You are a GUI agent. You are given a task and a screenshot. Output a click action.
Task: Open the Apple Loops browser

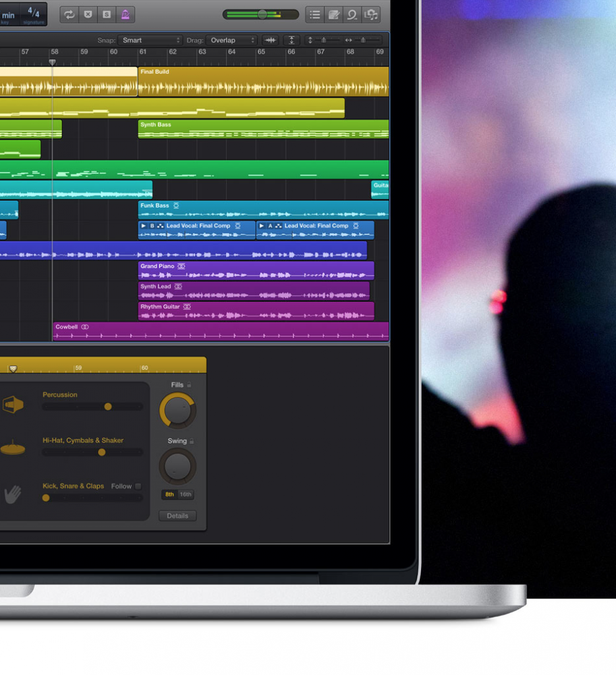[x=352, y=15]
